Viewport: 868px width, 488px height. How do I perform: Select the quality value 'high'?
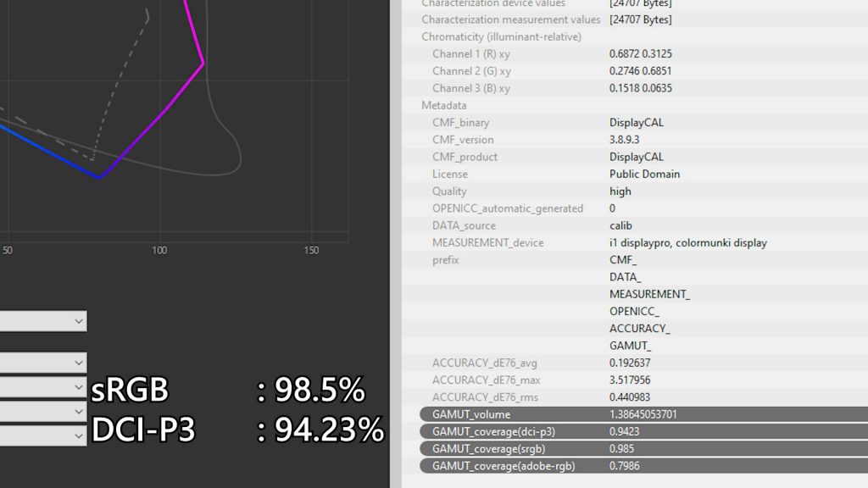(x=620, y=191)
